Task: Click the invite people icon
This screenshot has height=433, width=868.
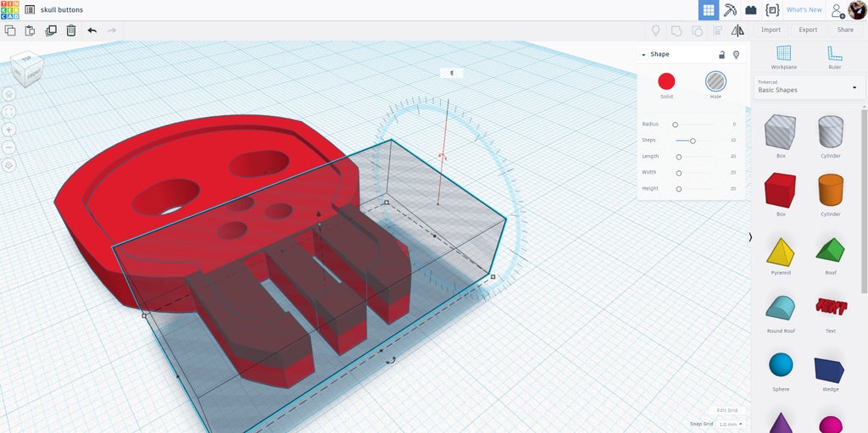Action: [837, 10]
